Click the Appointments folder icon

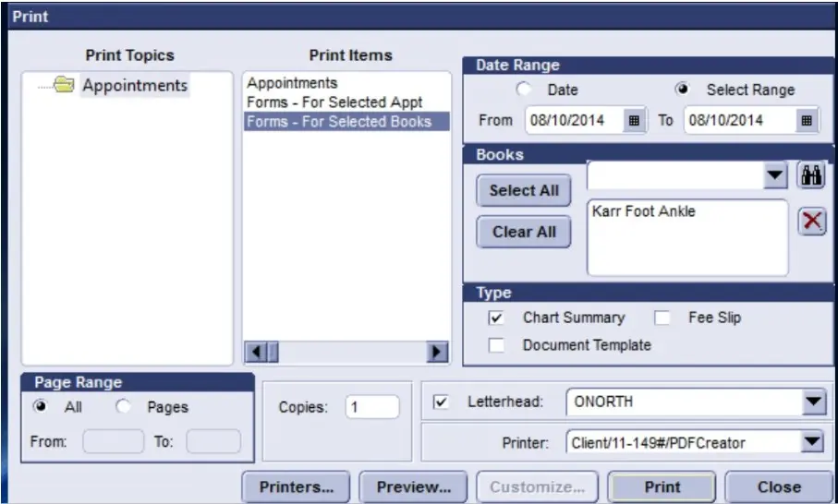point(64,86)
